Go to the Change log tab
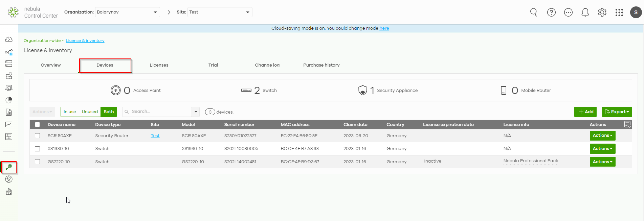Image resolution: width=644 pixels, height=221 pixels. 267,65
